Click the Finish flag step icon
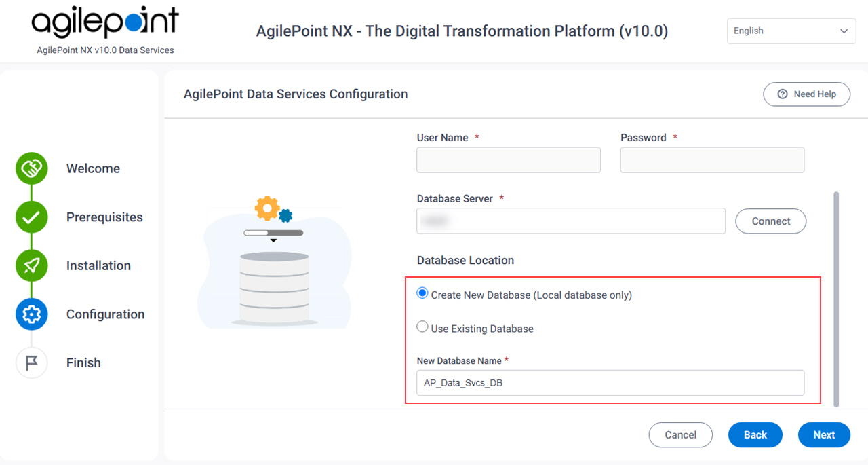 [x=32, y=362]
